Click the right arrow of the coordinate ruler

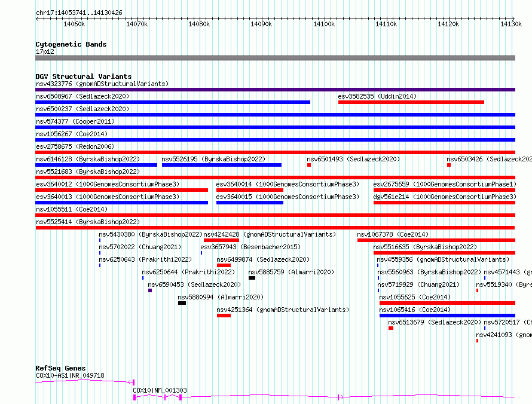(x=513, y=19)
